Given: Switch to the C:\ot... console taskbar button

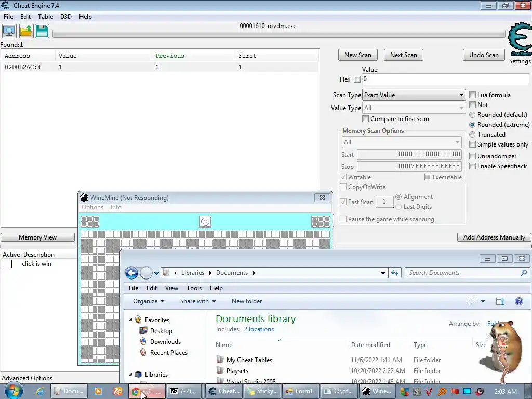Looking at the screenshot, I should click(339, 391).
